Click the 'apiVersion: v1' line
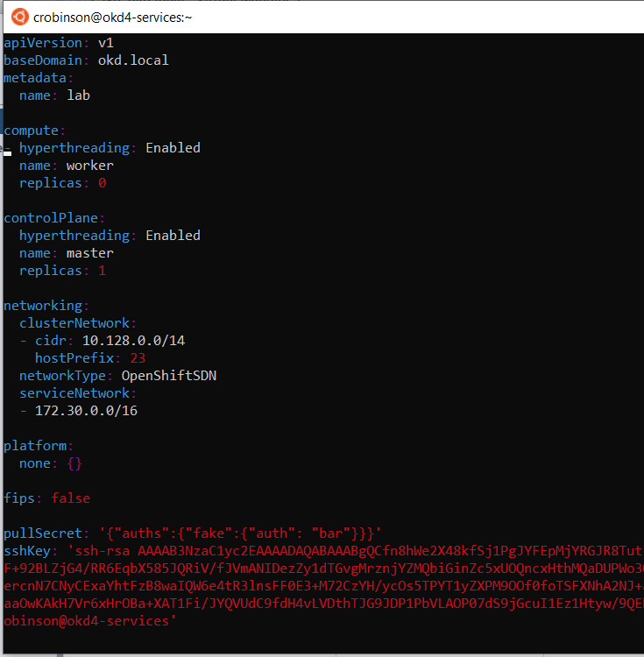This screenshot has width=644, height=657. tap(59, 43)
